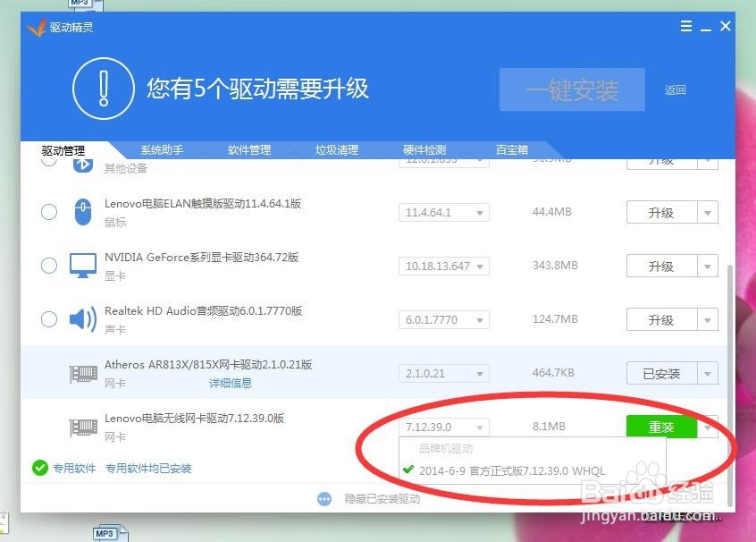
Task: Click Realtek HD Audio音频驱动 title
Action: [203, 311]
